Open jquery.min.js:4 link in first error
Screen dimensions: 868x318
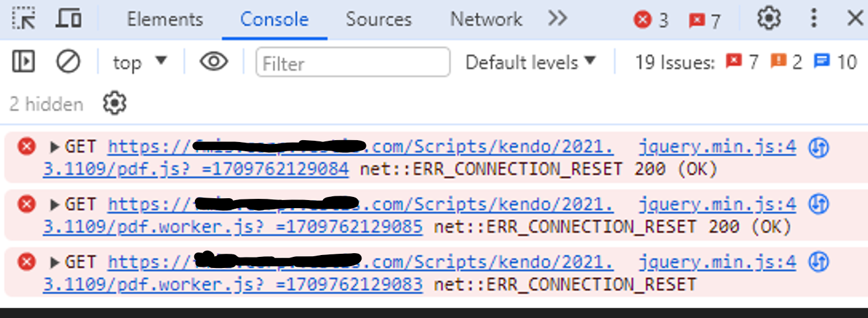pos(717,147)
